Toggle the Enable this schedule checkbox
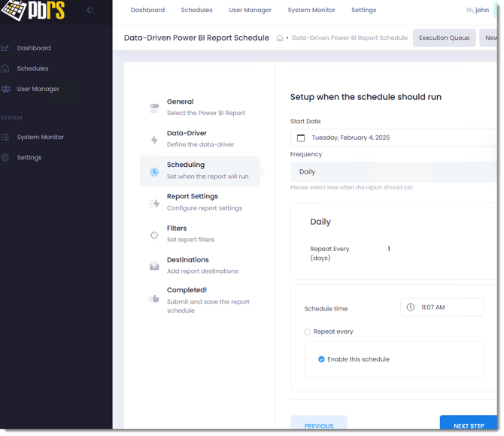The image size is (504, 436). point(321,359)
